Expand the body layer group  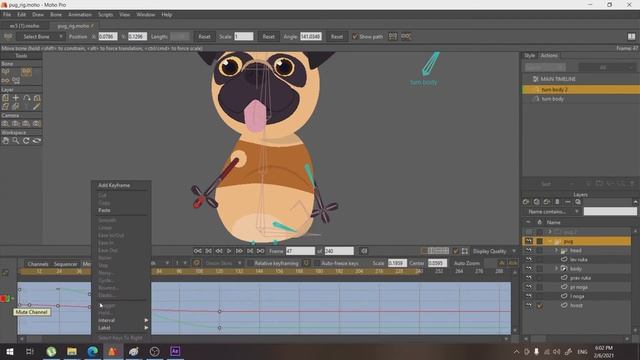coord(556,269)
